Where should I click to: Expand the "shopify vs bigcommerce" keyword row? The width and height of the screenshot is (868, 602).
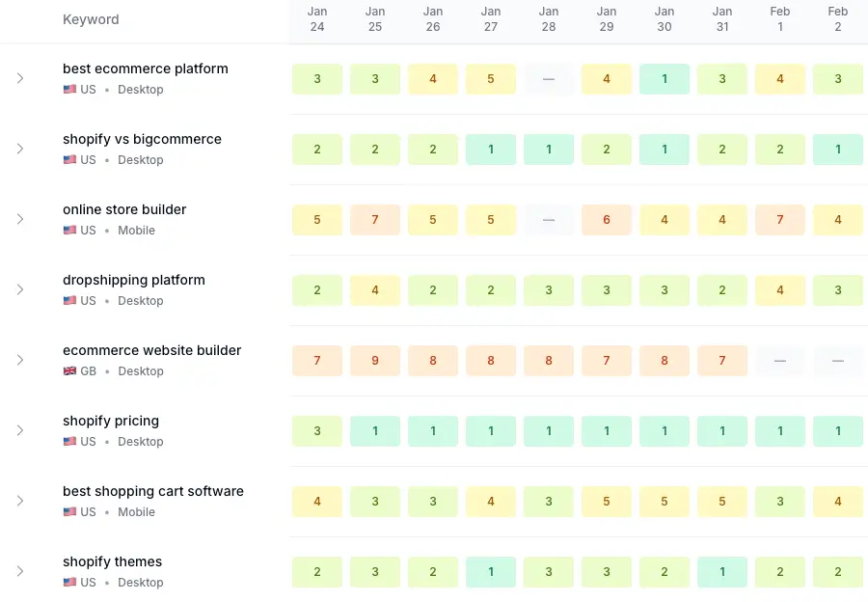coord(21,150)
